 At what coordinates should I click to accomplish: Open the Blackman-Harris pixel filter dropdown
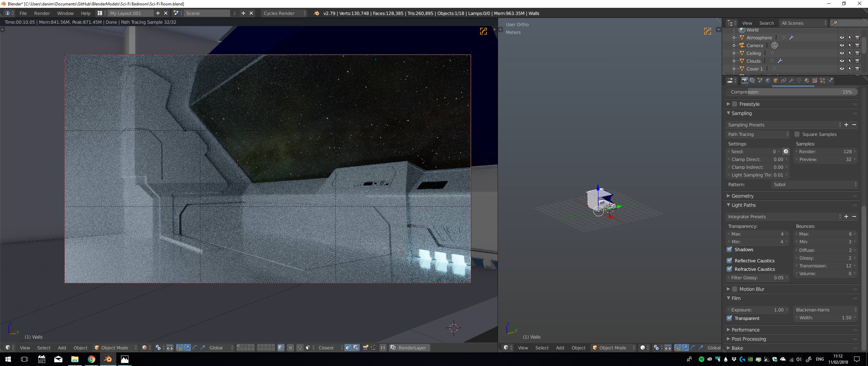tap(826, 310)
